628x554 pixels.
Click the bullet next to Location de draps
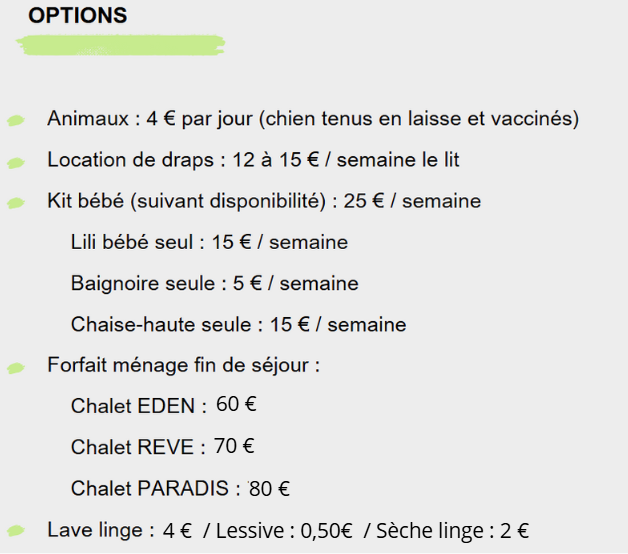16,162
